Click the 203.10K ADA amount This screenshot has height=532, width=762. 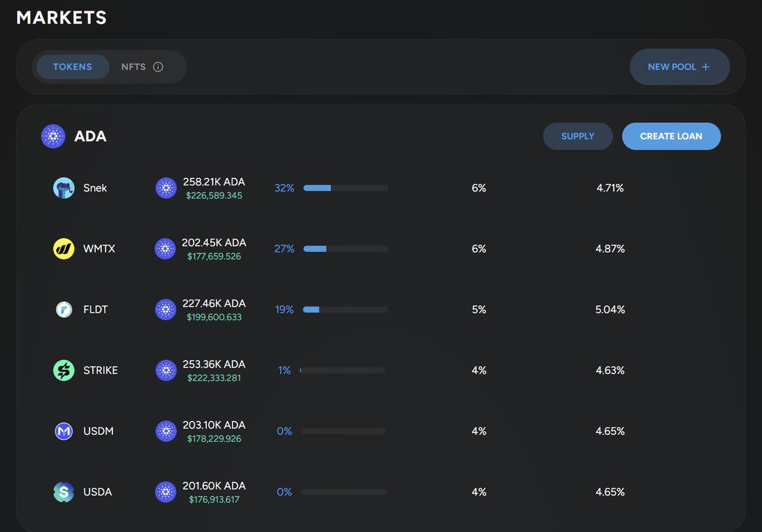point(214,425)
